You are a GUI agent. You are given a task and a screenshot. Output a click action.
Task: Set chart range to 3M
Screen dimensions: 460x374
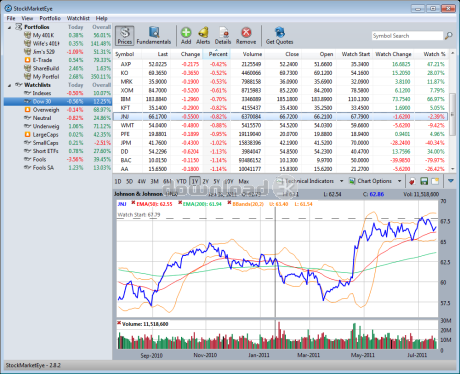154,181
